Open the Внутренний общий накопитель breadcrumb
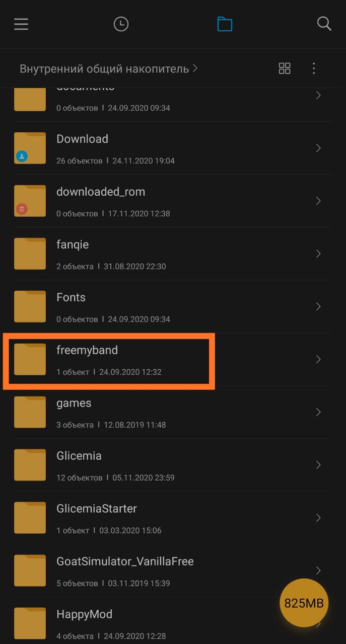346x644 pixels. tap(104, 68)
